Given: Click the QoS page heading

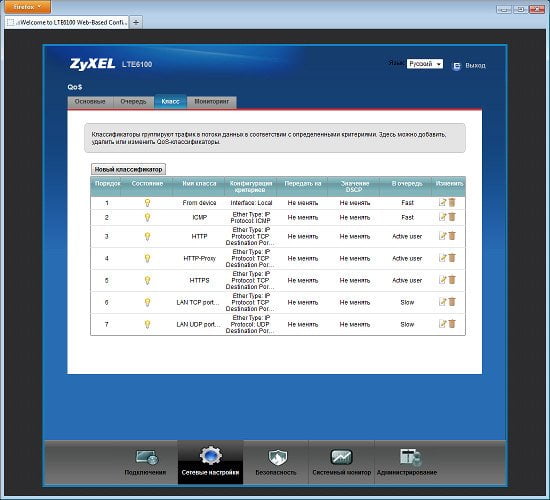Looking at the screenshot, I should 75,87.
